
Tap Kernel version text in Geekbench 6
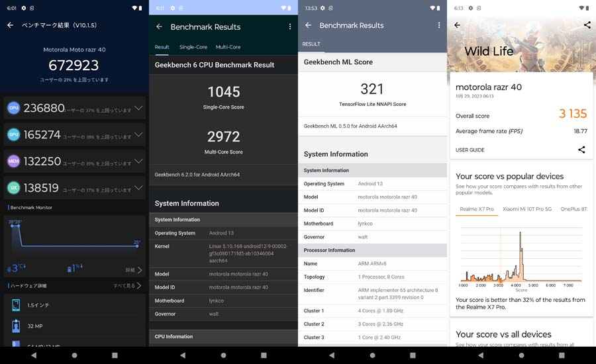(248, 253)
